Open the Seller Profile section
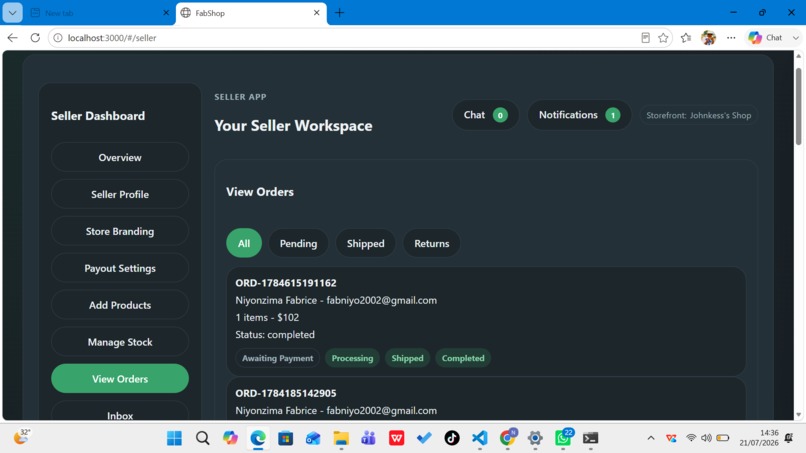Image resolution: width=806 pixels, height=453 pixels. [x=120, y=194]
